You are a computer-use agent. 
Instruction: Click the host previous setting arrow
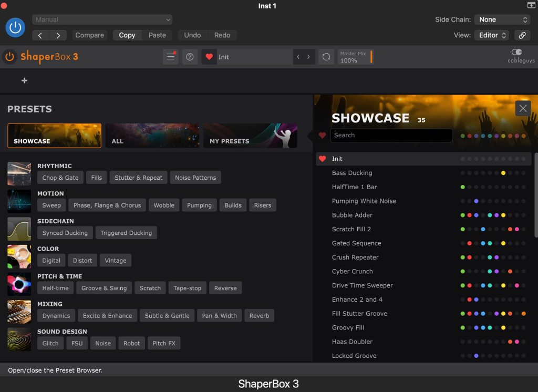(40, 35)
